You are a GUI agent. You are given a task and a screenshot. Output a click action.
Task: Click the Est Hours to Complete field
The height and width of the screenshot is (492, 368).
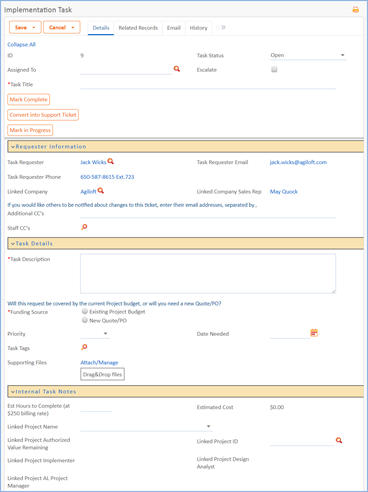96,408
